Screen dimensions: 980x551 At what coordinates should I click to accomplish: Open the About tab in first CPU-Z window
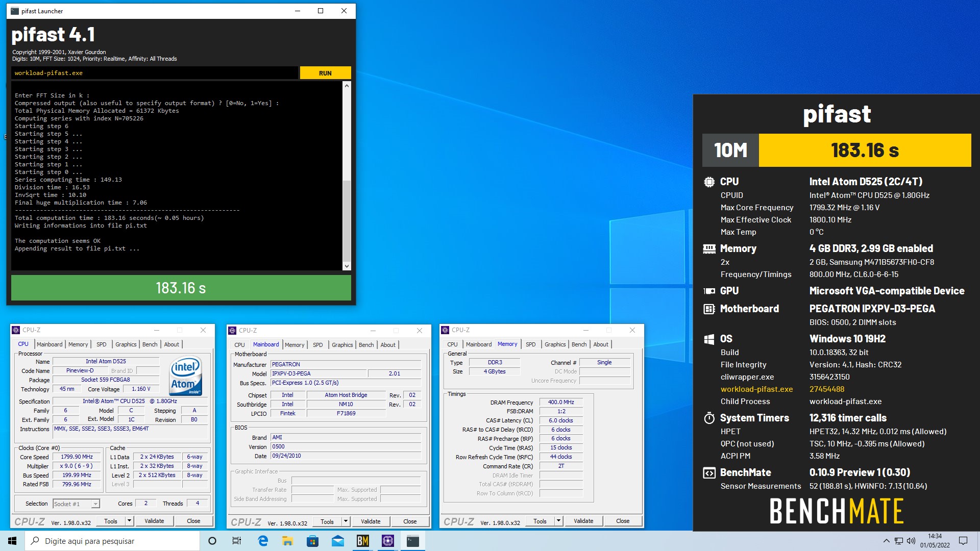click(x=171, y=344)
